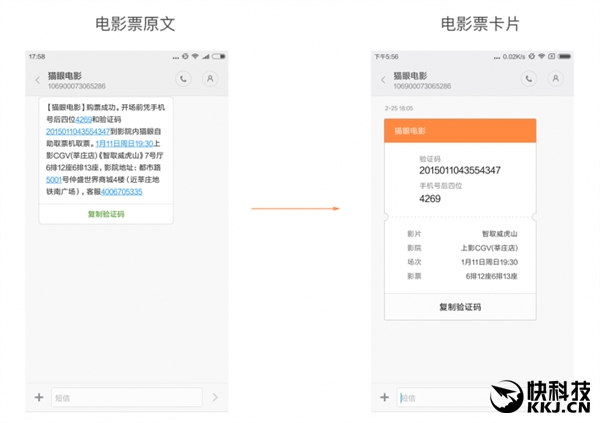Tap the back arrow in left phone header
The width and height of the screenshot is (600, 423).
pos(38,80)
